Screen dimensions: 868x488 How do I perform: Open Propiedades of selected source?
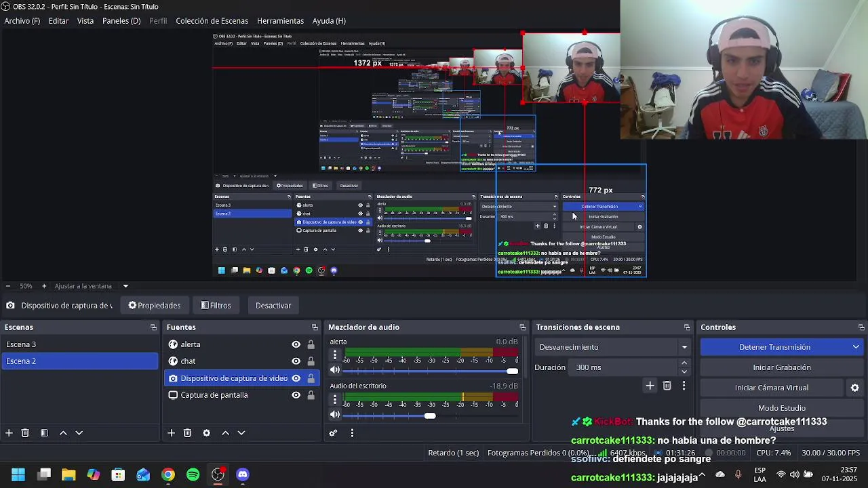pos(155,306)
